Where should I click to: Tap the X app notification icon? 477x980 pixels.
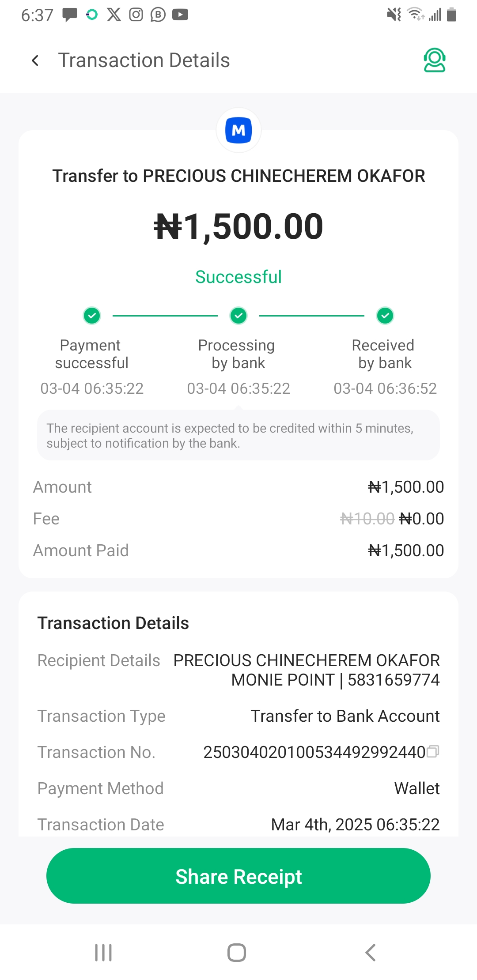point(114,15)
